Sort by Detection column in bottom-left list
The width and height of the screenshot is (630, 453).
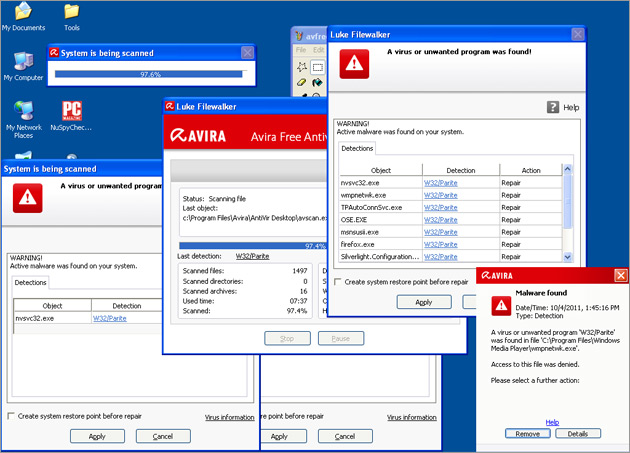tap(127, 305)
